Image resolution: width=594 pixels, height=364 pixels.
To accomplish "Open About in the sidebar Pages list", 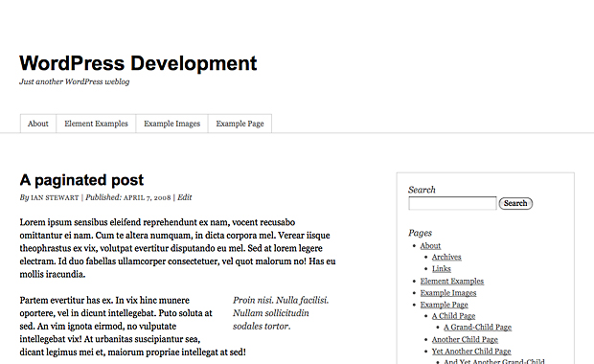I will coord(430,246).
